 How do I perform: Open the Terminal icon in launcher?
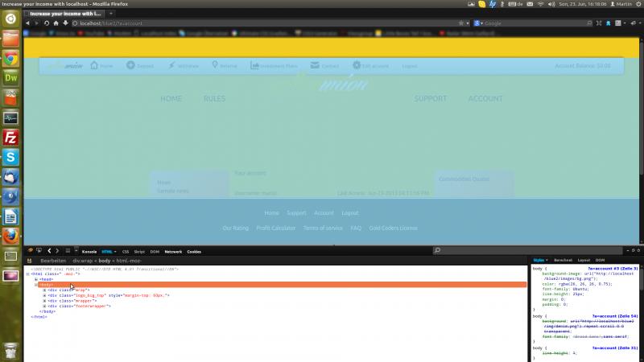coord(10,117)
